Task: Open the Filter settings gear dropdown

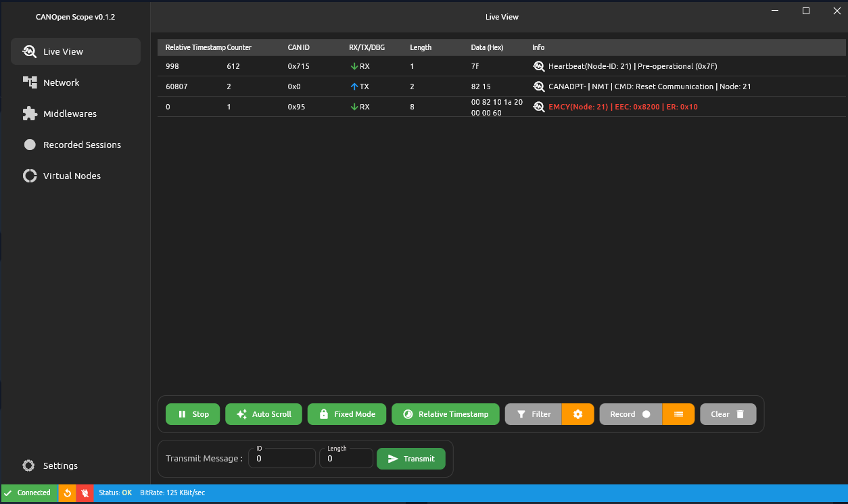Action: click(578, 413)
